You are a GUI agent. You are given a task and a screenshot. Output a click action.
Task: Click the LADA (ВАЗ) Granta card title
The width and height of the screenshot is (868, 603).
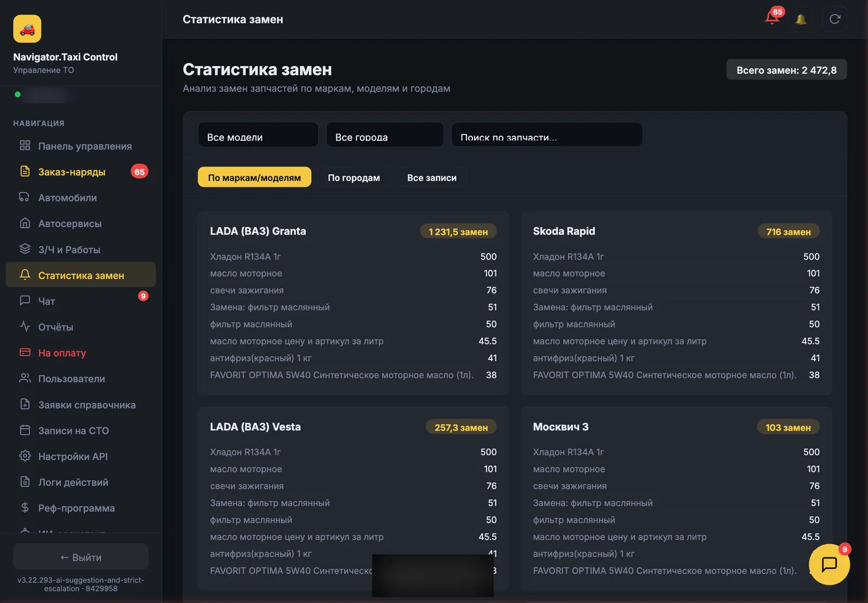(x=258, y=231)
